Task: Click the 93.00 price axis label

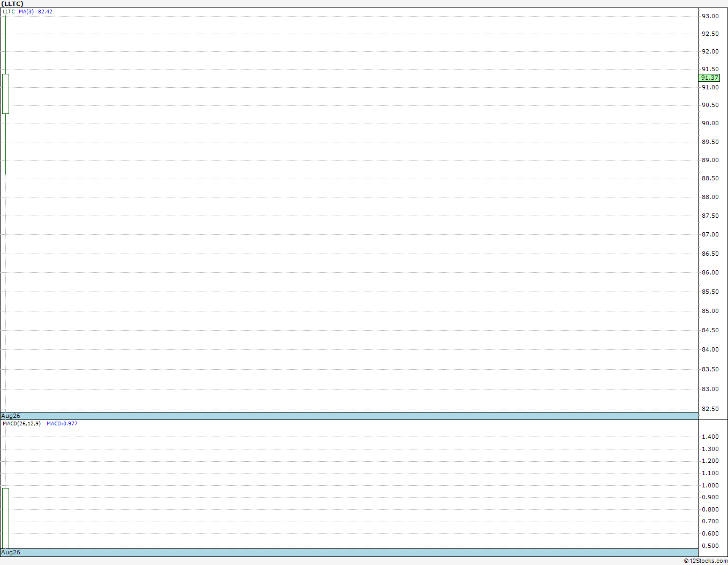Action: tap(710, 17)
